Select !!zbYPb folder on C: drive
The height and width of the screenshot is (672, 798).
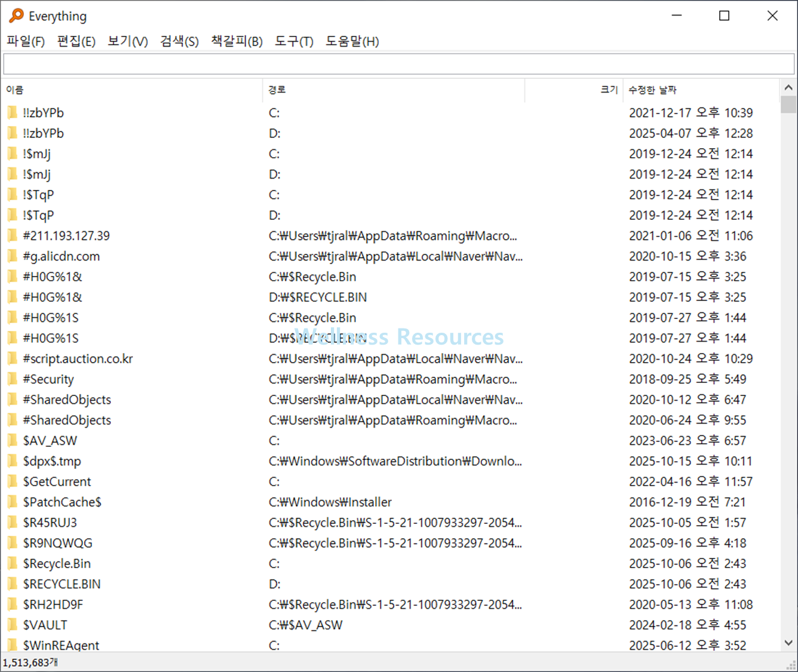[x=43, y=113]
